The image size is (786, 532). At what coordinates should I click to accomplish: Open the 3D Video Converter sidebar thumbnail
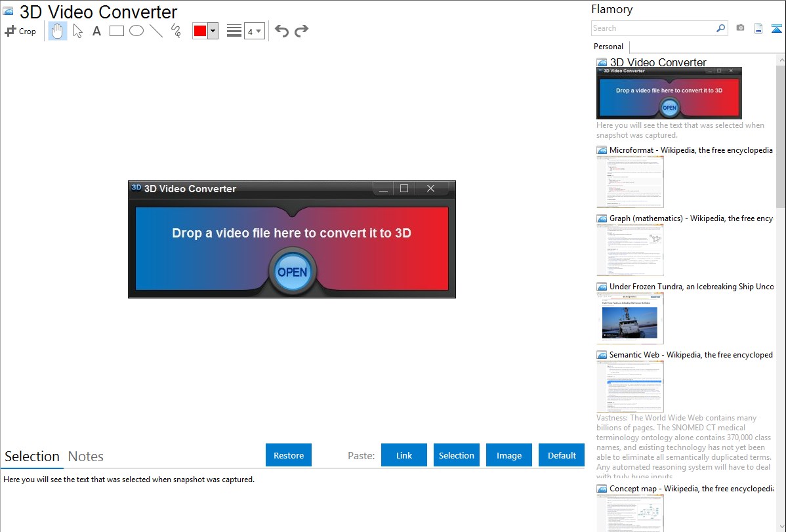[669, 93]
